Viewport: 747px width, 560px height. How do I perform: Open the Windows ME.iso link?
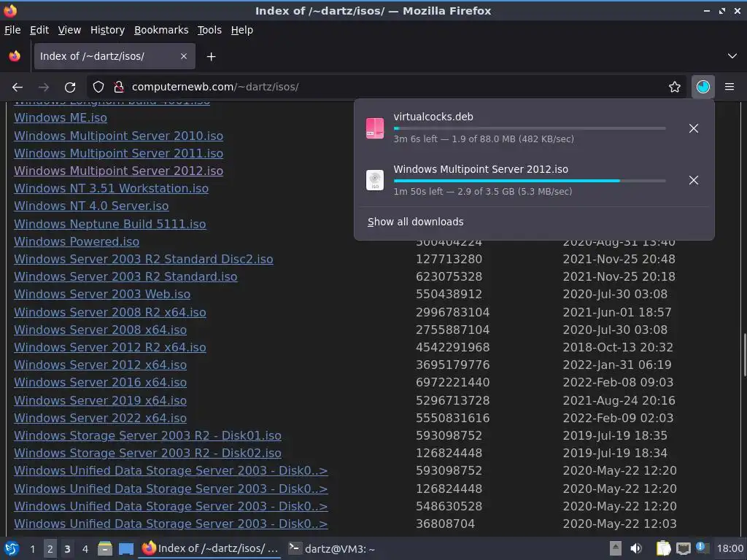61,117
